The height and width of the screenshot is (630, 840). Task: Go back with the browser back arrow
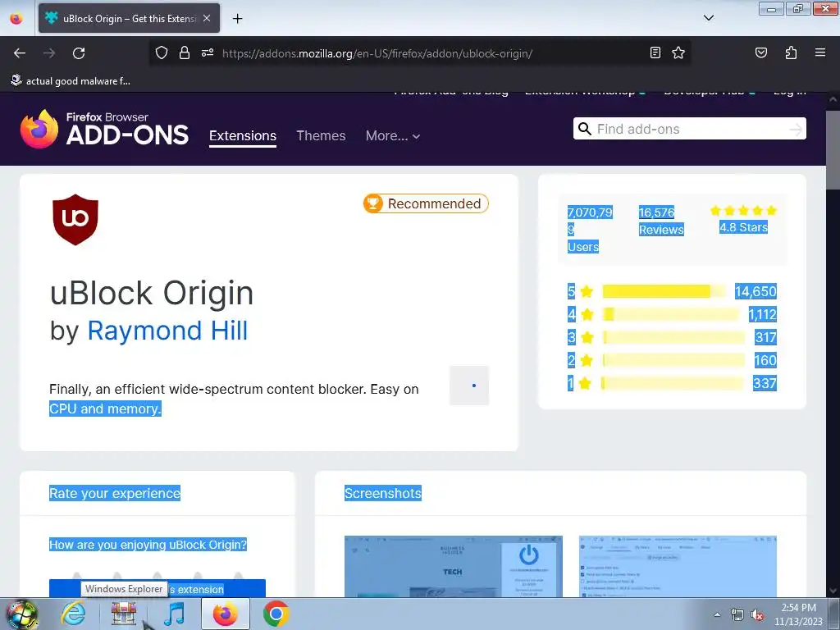click(20, 53)
